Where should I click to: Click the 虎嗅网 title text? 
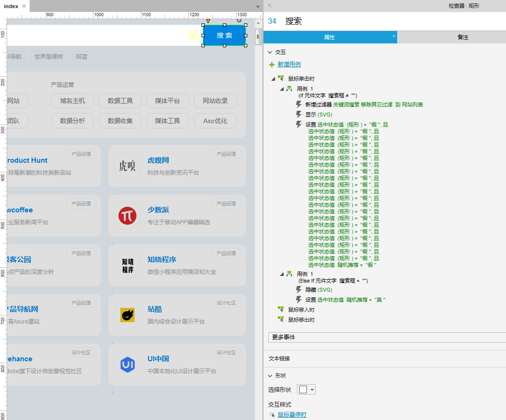point(158,160)
